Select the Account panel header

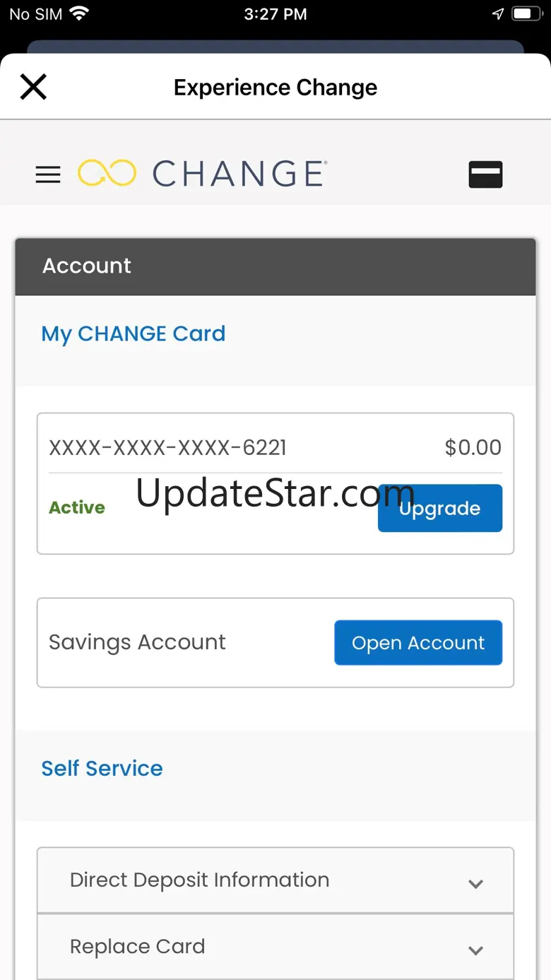[275, 266]
